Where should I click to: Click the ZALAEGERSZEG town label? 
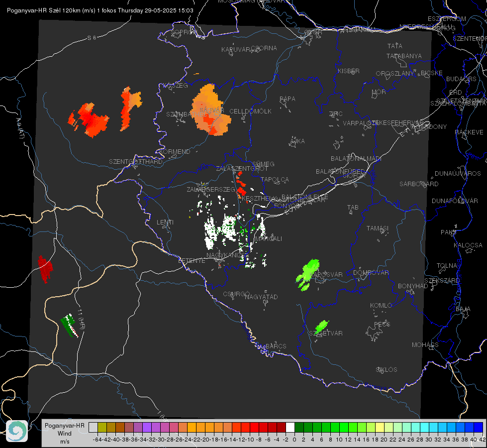(x=211, y=189)
